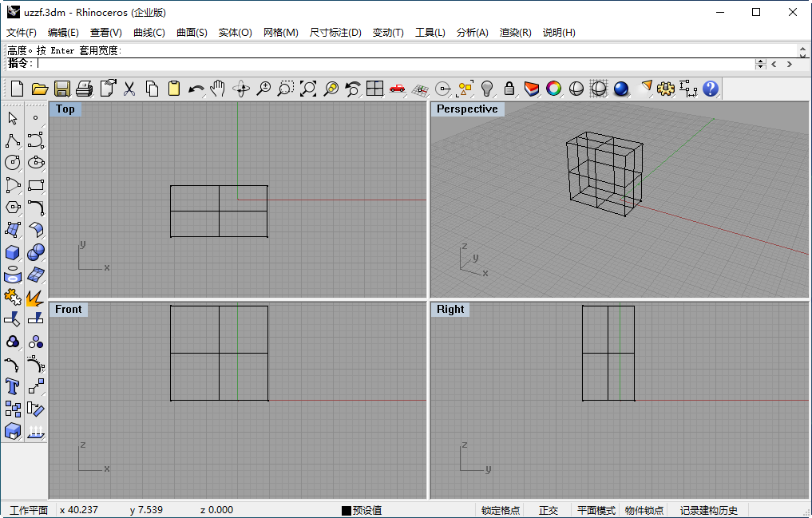Screen dimensions: 812x518
Task: Click the padlock Lock objects icon
Action: click(509, 89)
